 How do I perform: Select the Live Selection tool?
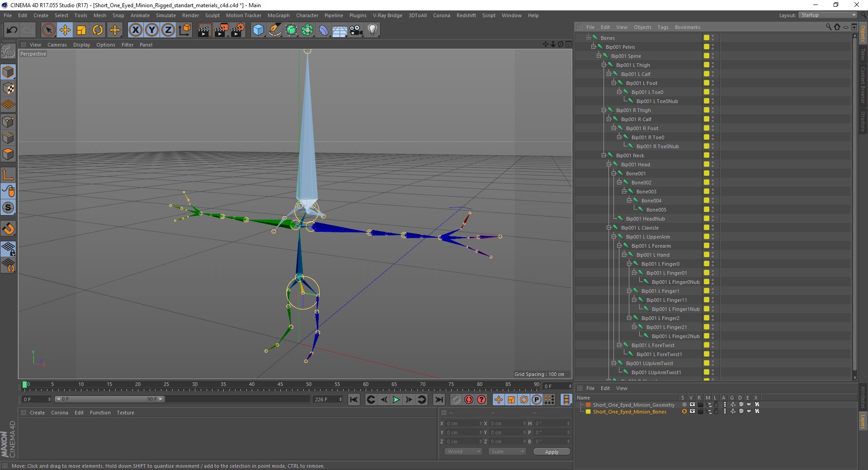click(x=48, y=30)
